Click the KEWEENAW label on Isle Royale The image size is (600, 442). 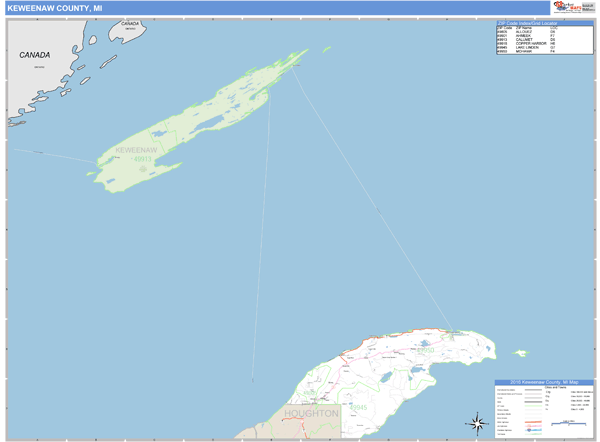135,150
